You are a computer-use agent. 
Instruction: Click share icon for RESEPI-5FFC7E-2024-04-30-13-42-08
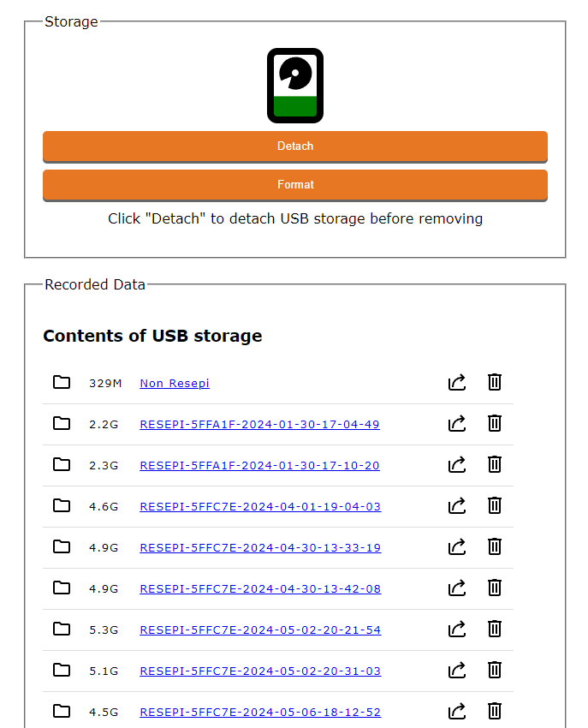tap(457, 588)
